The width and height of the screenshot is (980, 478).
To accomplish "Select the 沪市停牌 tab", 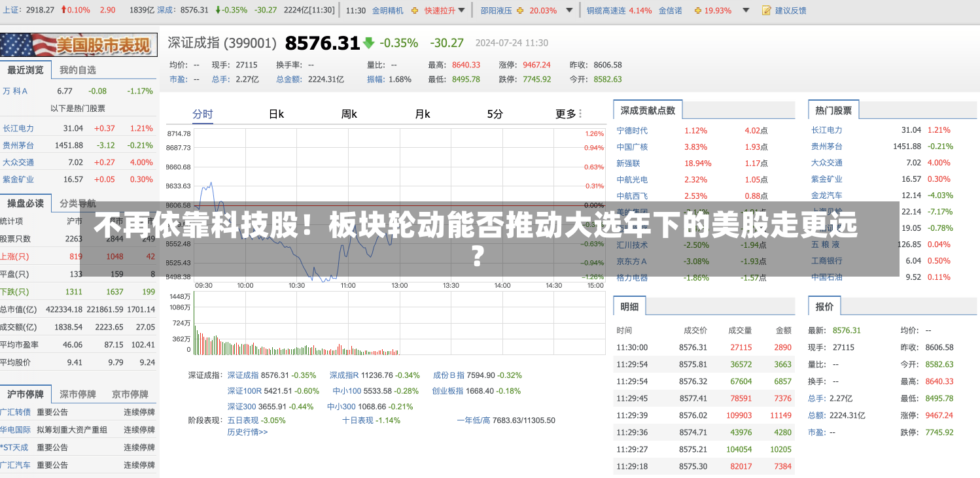I will point(26,394).
